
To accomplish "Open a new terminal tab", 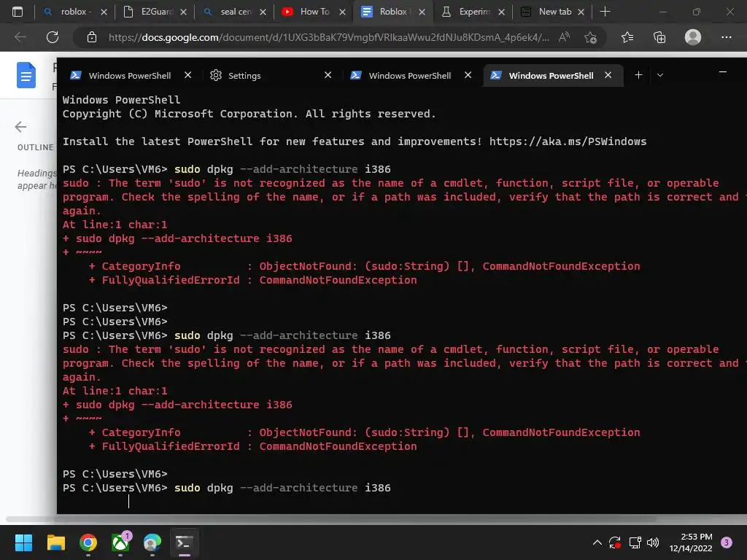I will pyautogui.click(x=639, y=75).
